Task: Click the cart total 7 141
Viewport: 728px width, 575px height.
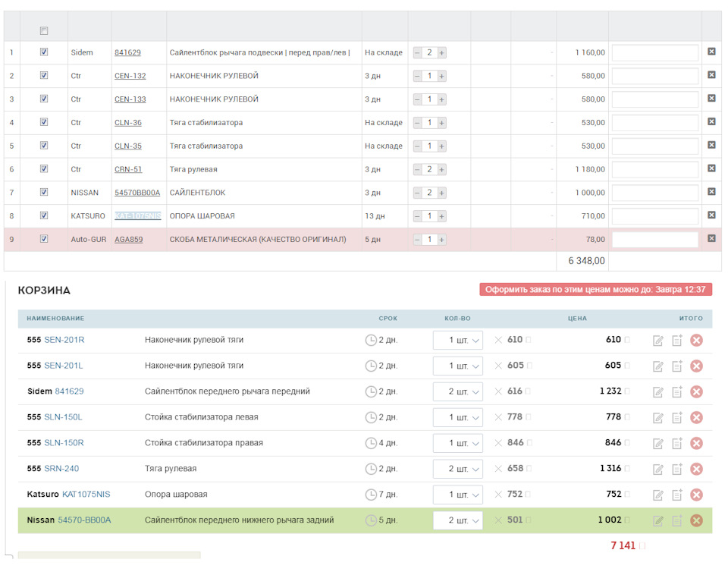Action: pyautogui.click(x=623, y=545)
